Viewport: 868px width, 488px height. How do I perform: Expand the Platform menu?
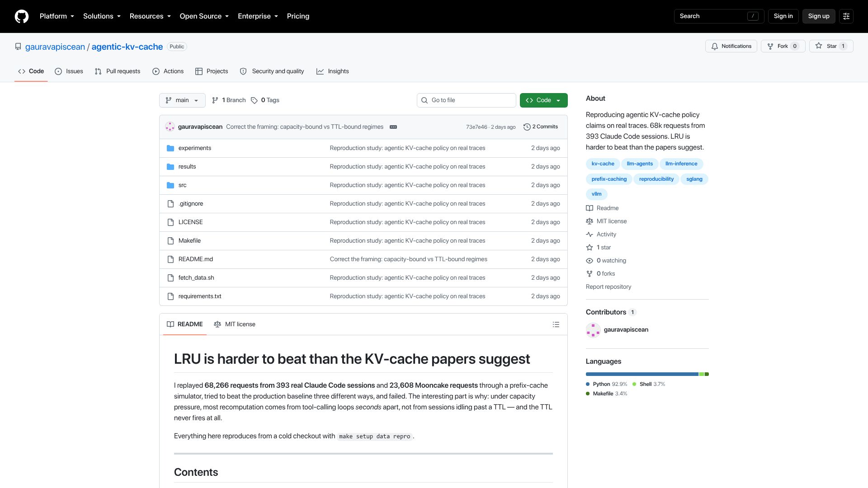57,16
